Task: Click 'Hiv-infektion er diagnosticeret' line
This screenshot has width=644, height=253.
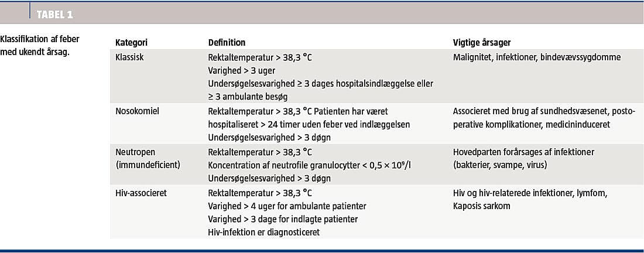Action: tap(264, 231)
